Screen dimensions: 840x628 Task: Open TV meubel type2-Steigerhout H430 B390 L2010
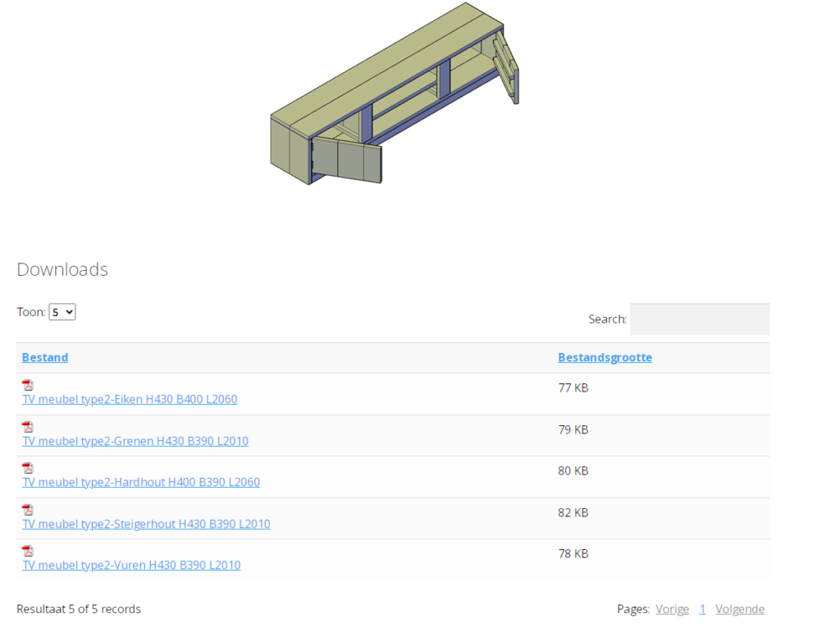coord(146,524)
